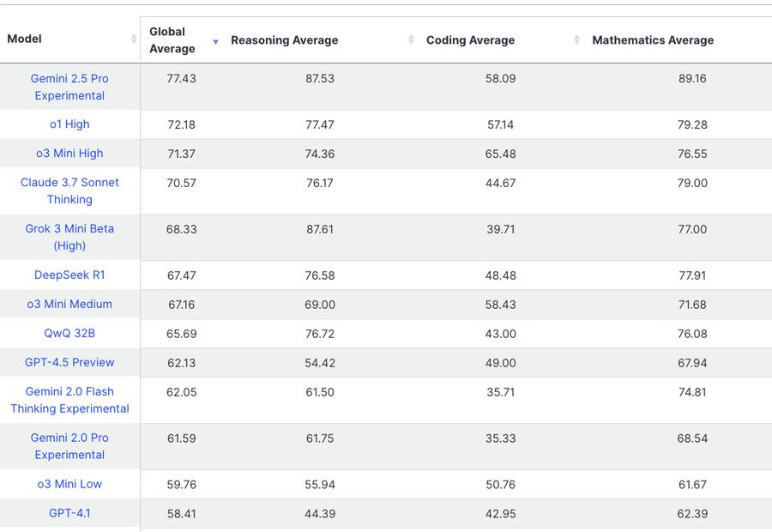The height and width of the screenshot is (532, 772).
Task: Open Gemini 2.5 Pro Experimental link
Action: click(x=69, y=87)
